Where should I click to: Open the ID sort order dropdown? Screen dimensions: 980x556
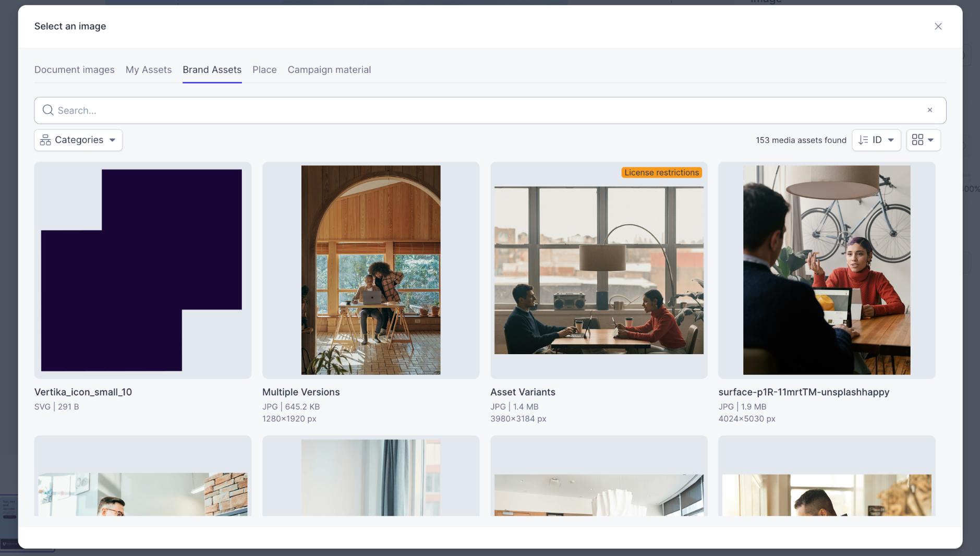876,140
